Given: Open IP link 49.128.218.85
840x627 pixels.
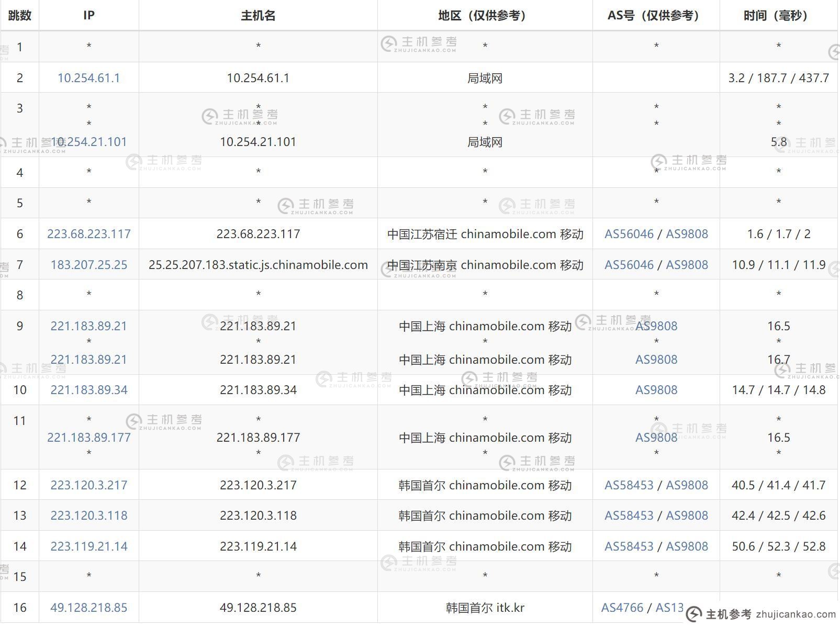Looking at the screenshot, I should 88,608.
